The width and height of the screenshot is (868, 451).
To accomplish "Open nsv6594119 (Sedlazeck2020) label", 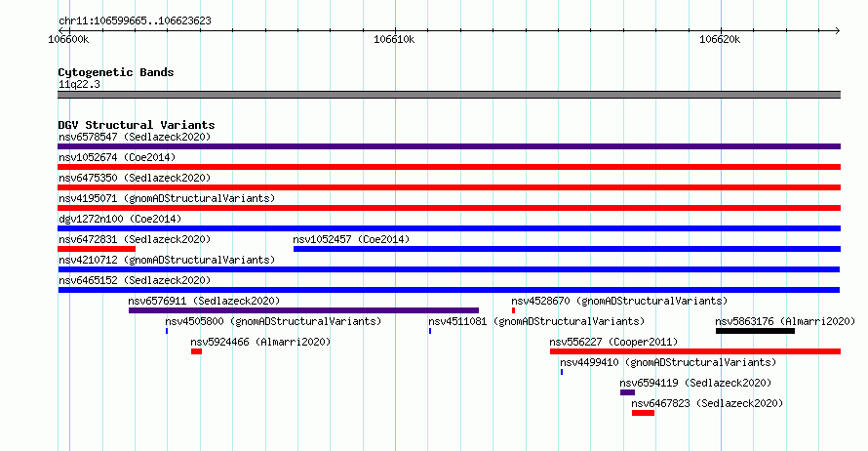I will pos(695,383).
